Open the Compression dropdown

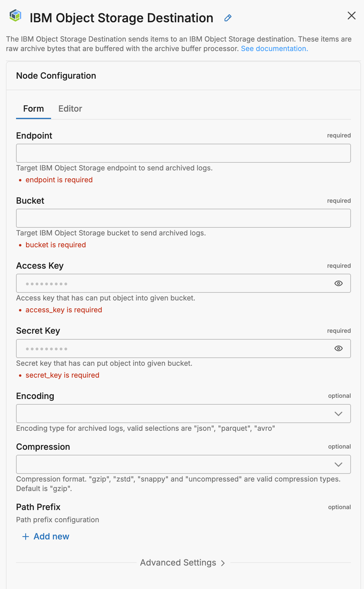pos(183,464)
